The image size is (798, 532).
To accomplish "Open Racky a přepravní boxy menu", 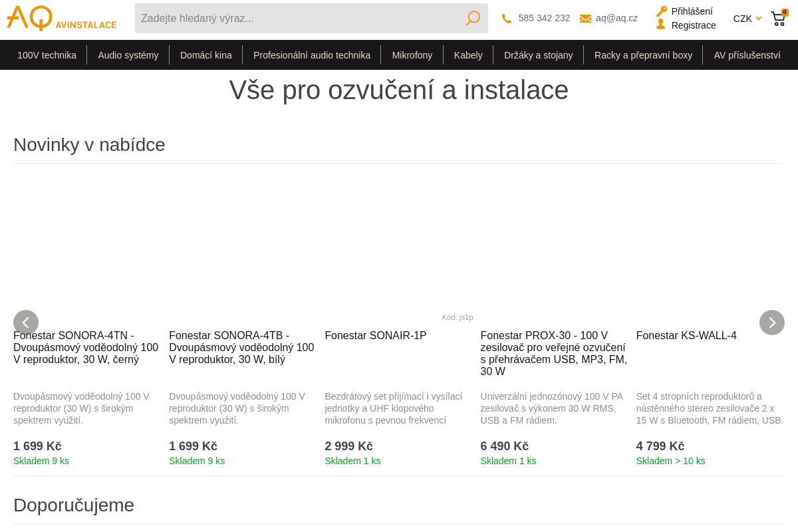I will tap(643, 55).
